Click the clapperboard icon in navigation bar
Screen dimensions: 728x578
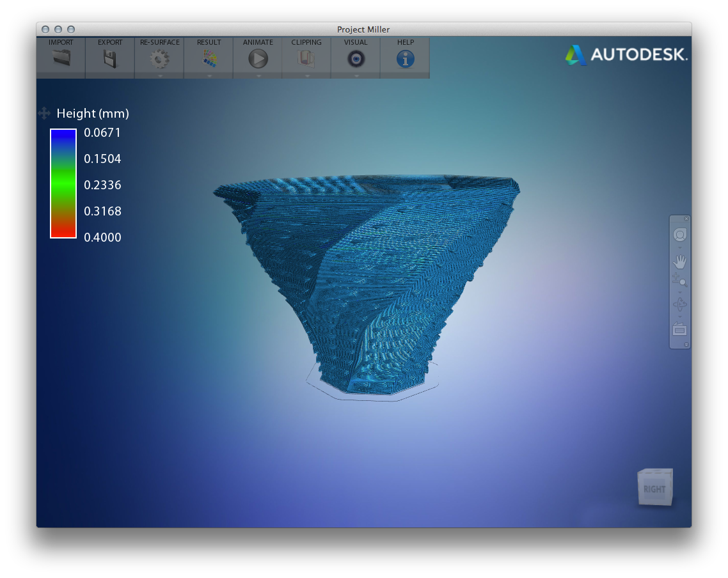pos(679,330)
